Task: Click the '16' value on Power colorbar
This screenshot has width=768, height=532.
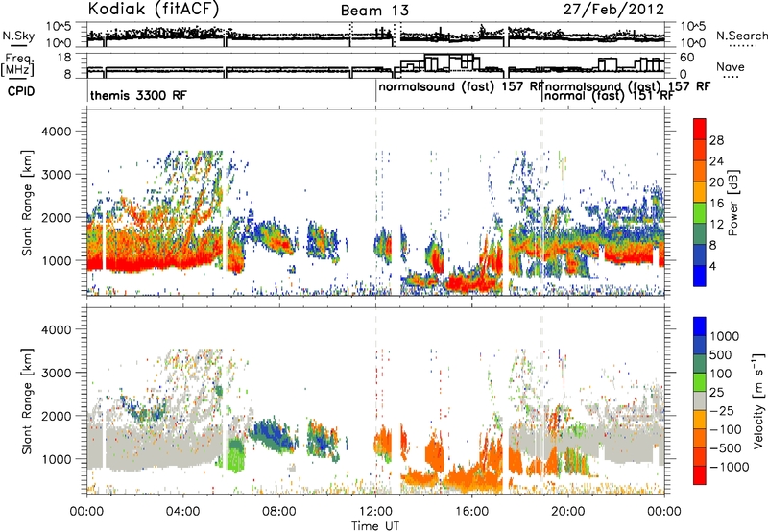Action: [x=716, y=204]
